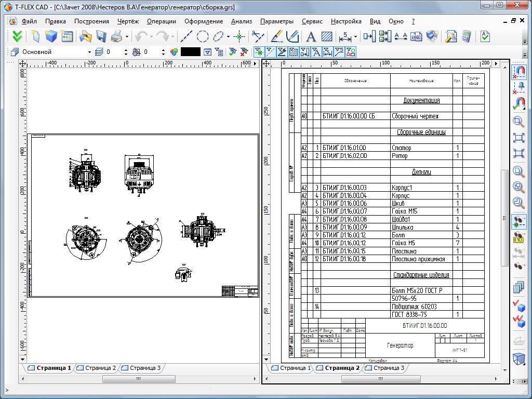Open the Файл menu
Screen dimensions: 532x399
pos(30,21)
